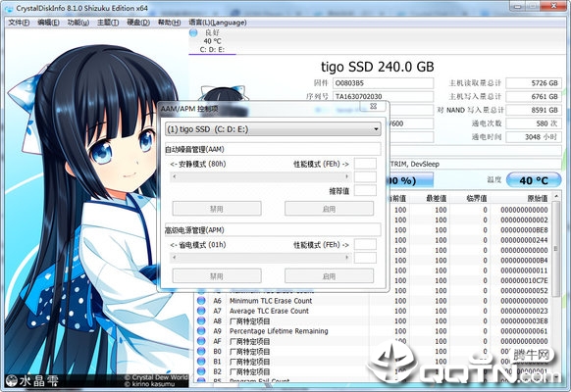Click the 最差值 column header
Viewport: 571px width, 392px height.
pos(430,199)
